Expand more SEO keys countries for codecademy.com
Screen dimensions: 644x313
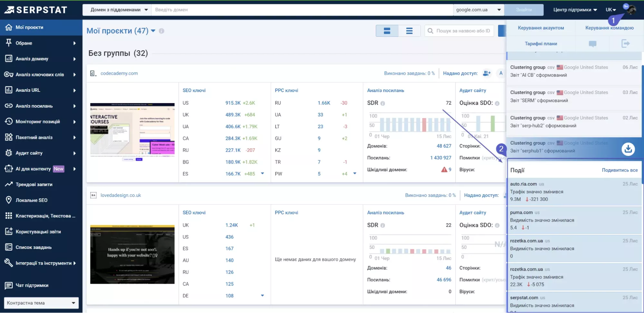(262, 174)
